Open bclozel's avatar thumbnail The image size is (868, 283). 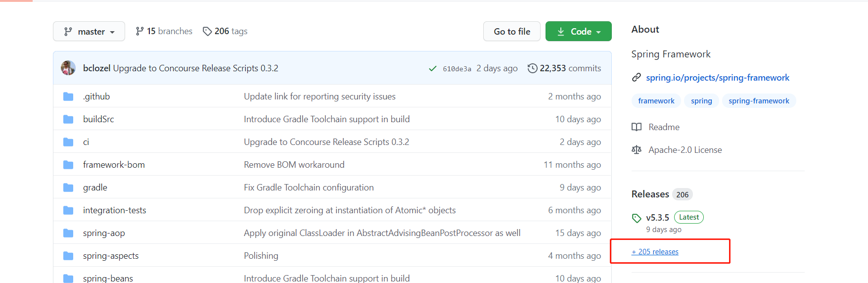[68, 68]
